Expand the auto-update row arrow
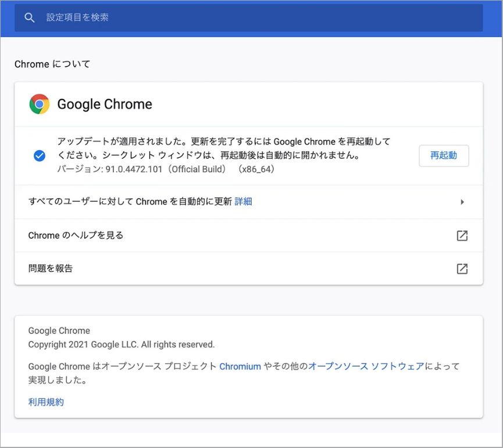503x448 pixels. tap(462, 202)
